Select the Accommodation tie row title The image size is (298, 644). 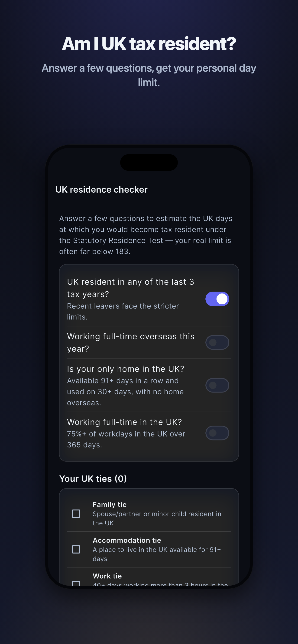127,540
